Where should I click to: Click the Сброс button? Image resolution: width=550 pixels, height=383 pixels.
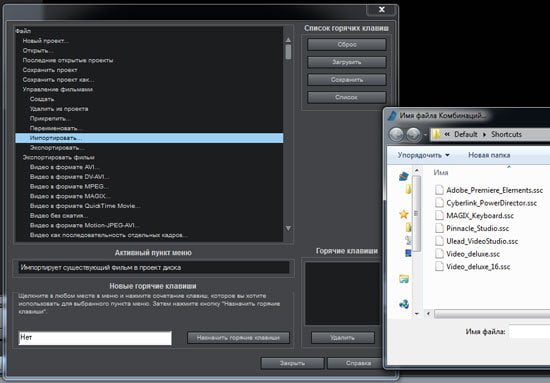point(347,45)
